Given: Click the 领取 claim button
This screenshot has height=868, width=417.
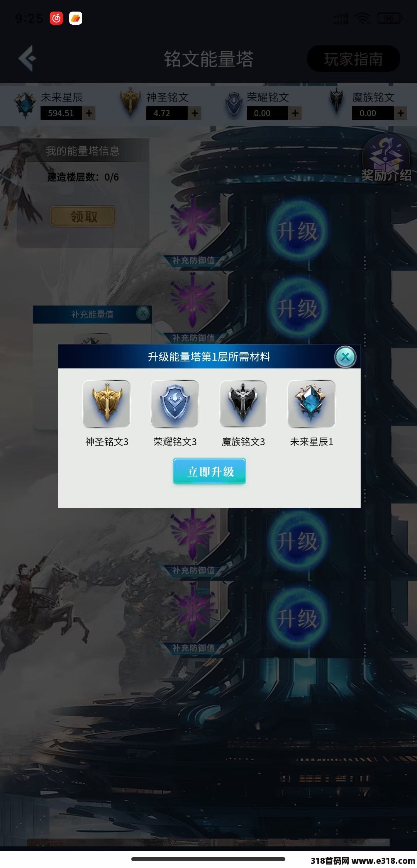Looking at the screenshot, I should (x=83, y=216).
